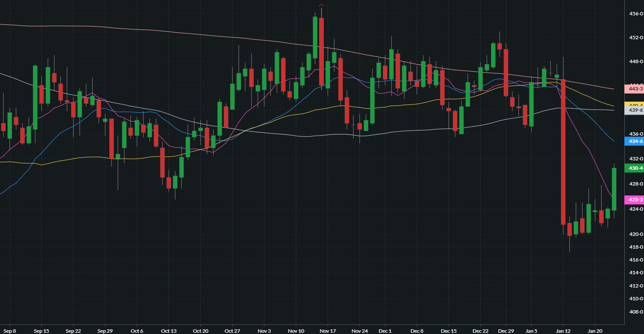
Task: Select the large red candle at Jan 12
Action: [x=563, y=151]
